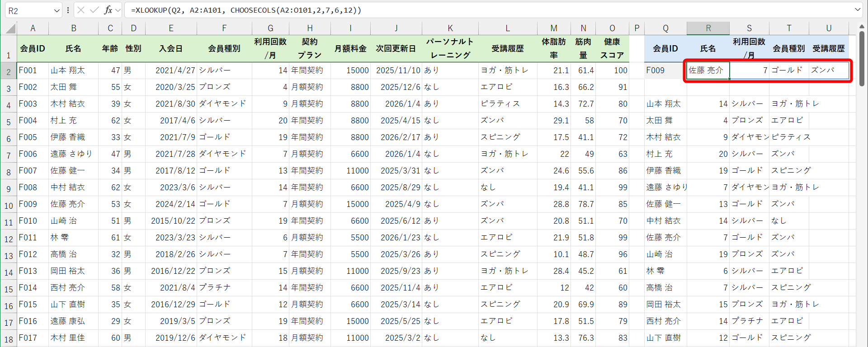Click cell Q4 with 山本 翔太
Image resolution: width=868 pixels, height=347 pixels.
pos(665,104)
